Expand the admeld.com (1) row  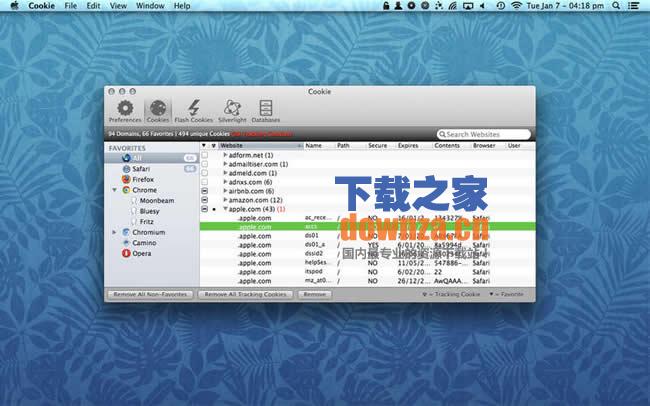pos(225,173)
